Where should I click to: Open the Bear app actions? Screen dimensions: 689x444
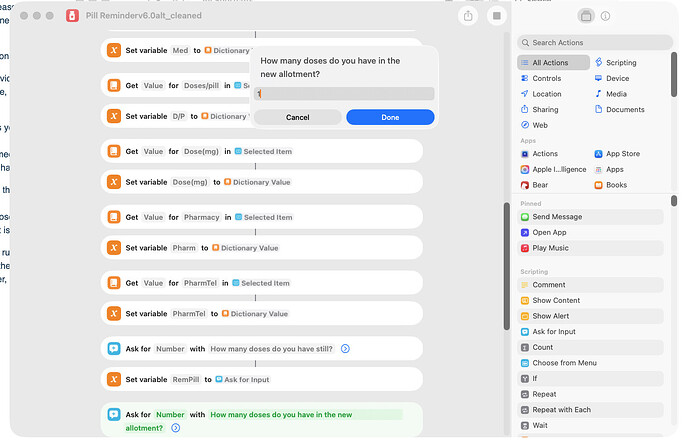pos(540,185)
